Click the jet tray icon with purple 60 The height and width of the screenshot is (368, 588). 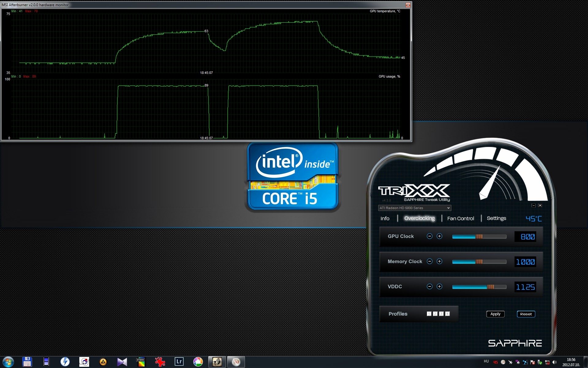(x=518, y=362)
